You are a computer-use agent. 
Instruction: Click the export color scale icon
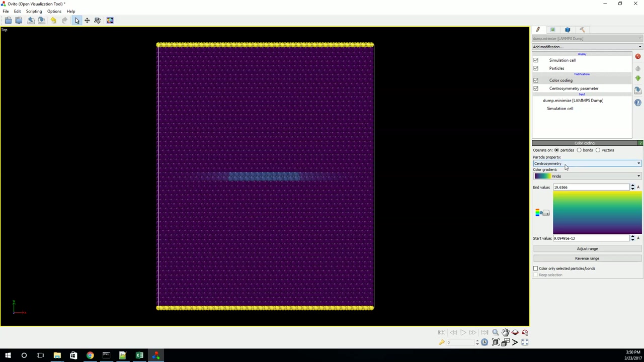pos(542,213)
